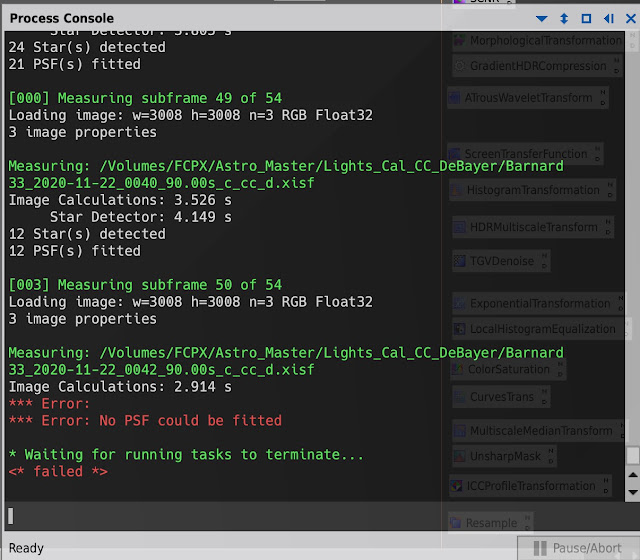
Task: Click the '12 PSF(s) fitted' line
Action: coord(75,251)
